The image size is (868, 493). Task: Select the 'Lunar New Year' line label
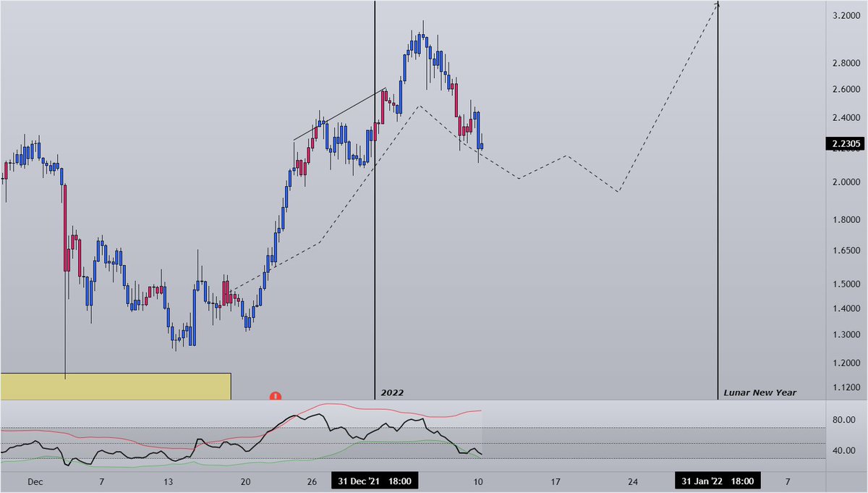click(x=760, y=392)
